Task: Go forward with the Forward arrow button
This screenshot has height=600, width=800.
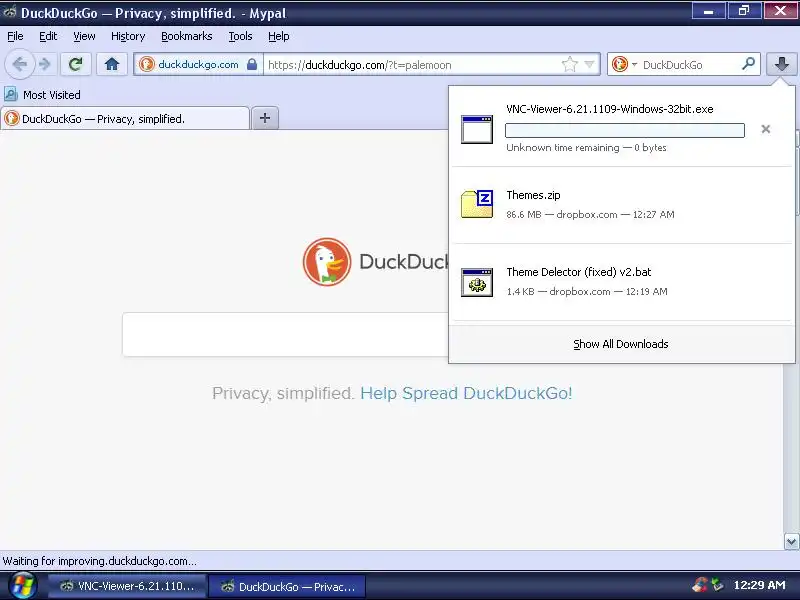Action: click(x=45, y=64)
